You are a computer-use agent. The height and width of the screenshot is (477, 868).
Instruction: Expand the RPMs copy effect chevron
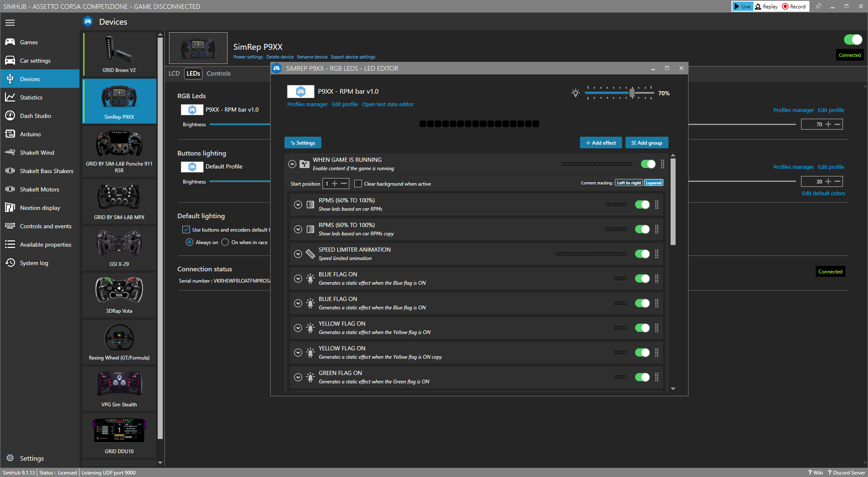point(298,229)
